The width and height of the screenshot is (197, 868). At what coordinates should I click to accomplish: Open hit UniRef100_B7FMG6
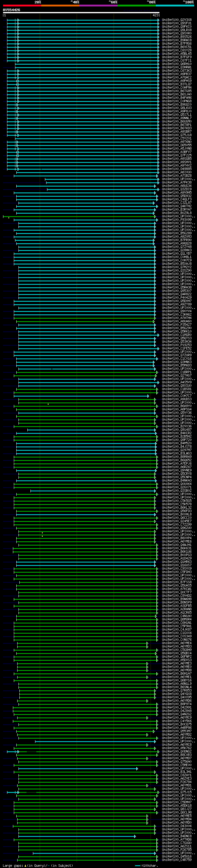click(177, 43)
